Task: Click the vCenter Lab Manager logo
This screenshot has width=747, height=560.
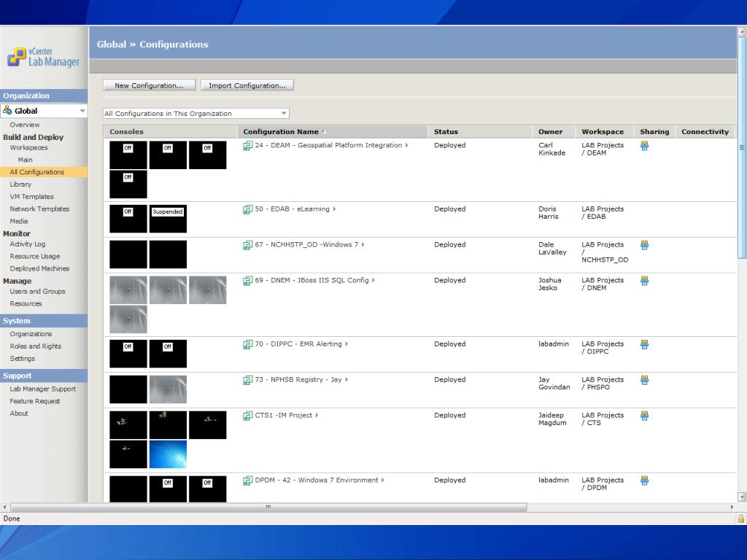Action: pyautogui.click(x=43, y=58)
